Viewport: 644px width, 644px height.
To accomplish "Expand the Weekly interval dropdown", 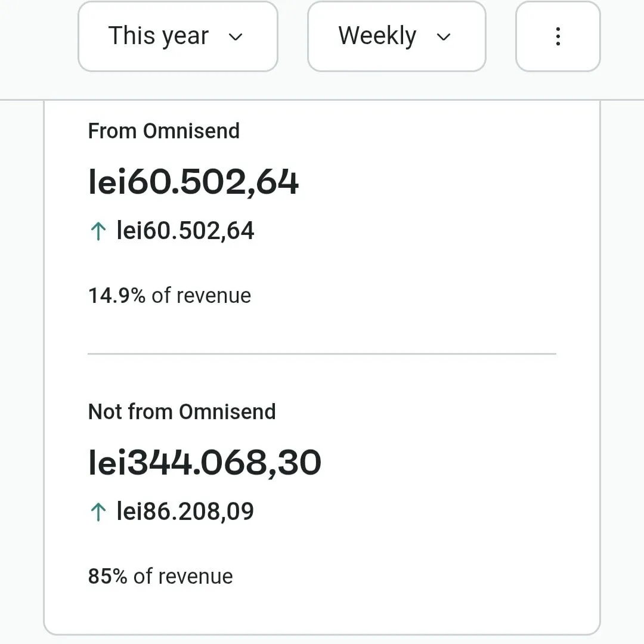I will coord(397,36).
